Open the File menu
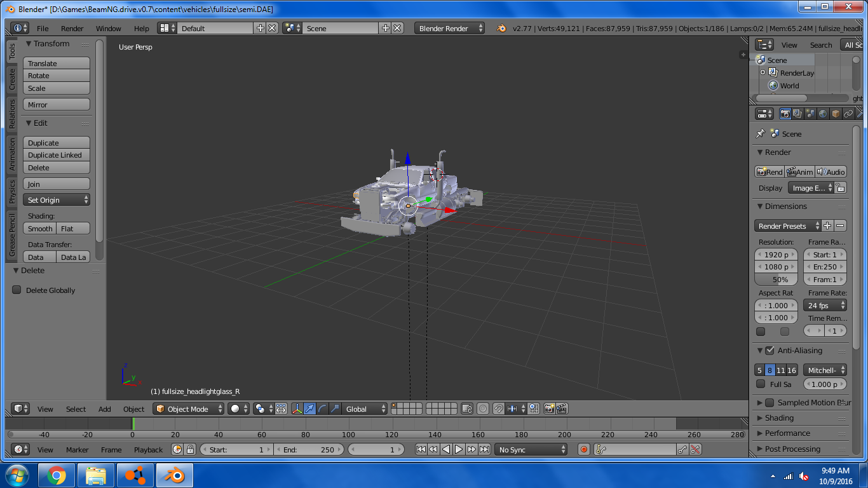The width and height of the screenshot is (868, 488). 43,28
